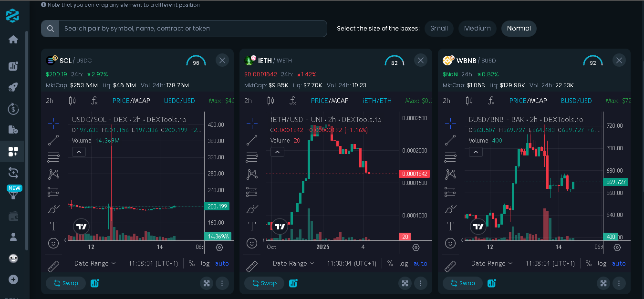Open the wallet icon in sidebar
Screen dimensions: 644x299
[x=13, y=217]
